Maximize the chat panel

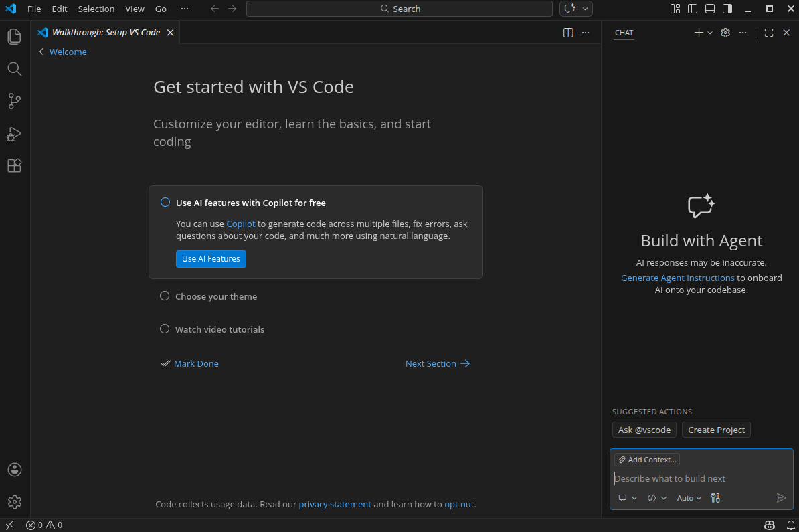pyautogui.click(x=769, y=33)
